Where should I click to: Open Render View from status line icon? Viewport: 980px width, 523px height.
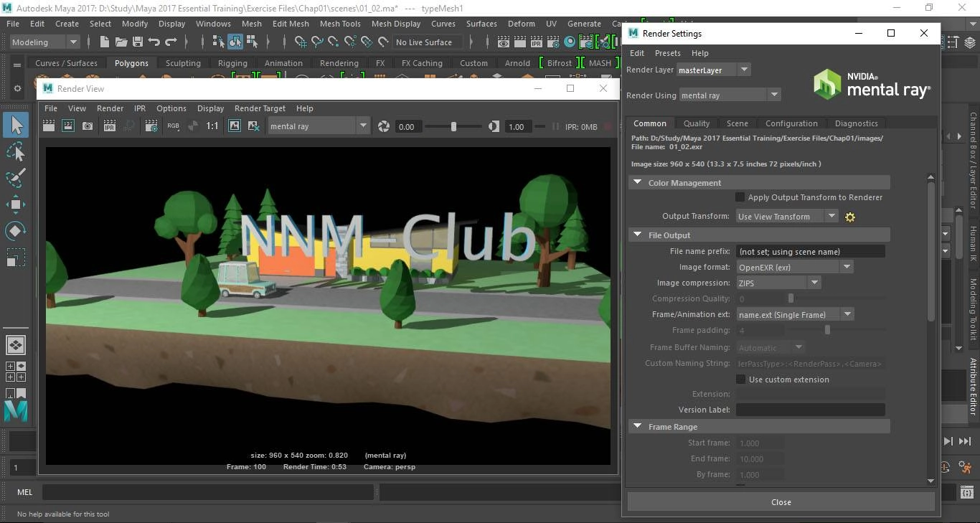(504, 42)
